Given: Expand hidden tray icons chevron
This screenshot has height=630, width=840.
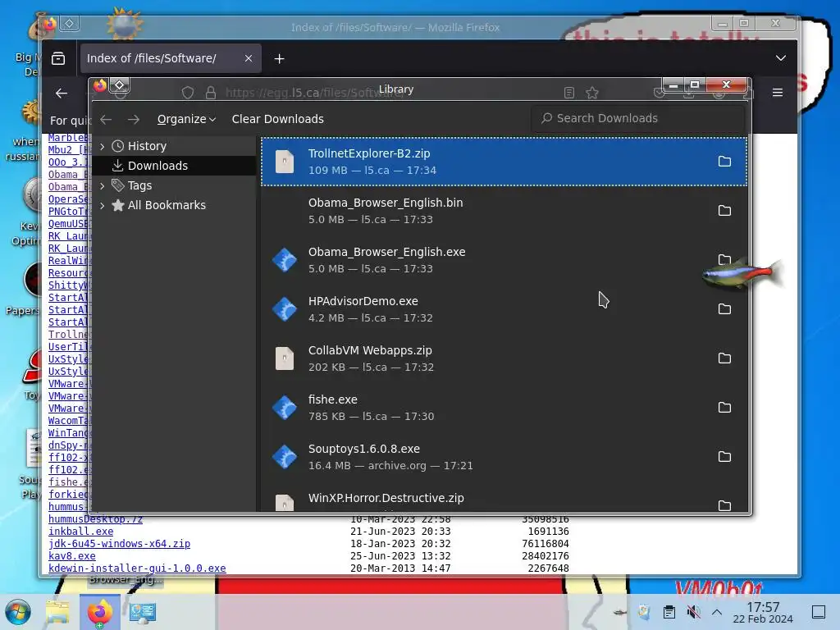Looking at the screenshot, I should (x=717, y=612).
